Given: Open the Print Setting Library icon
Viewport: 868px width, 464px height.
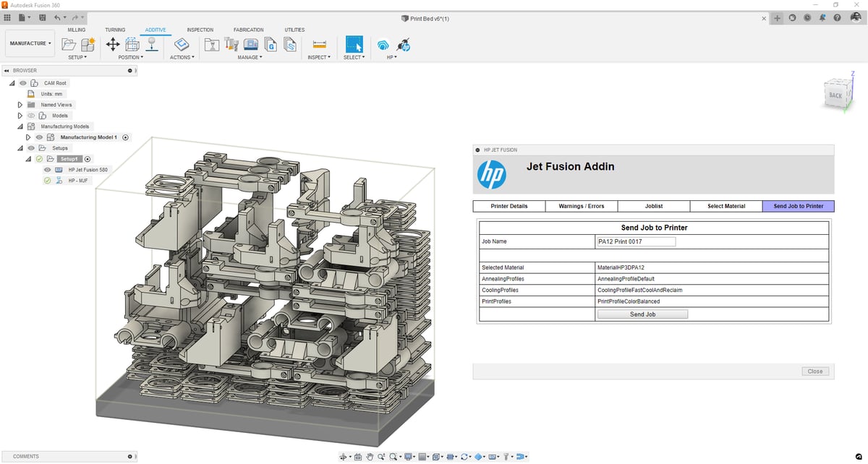Looking at the screenshot, I should 212,45.
